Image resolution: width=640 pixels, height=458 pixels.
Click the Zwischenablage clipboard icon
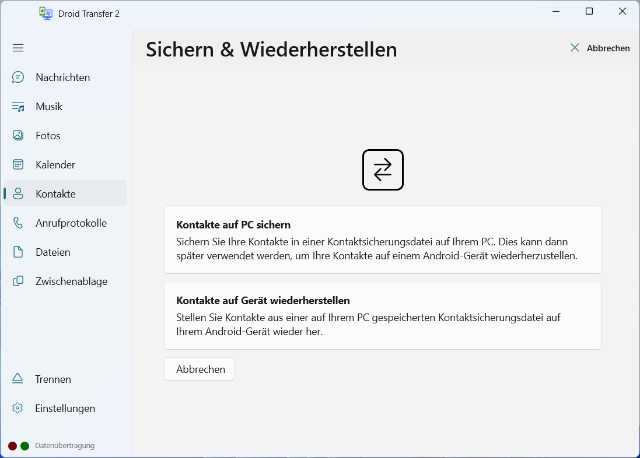pyautogui.click(x=18, y=281)
